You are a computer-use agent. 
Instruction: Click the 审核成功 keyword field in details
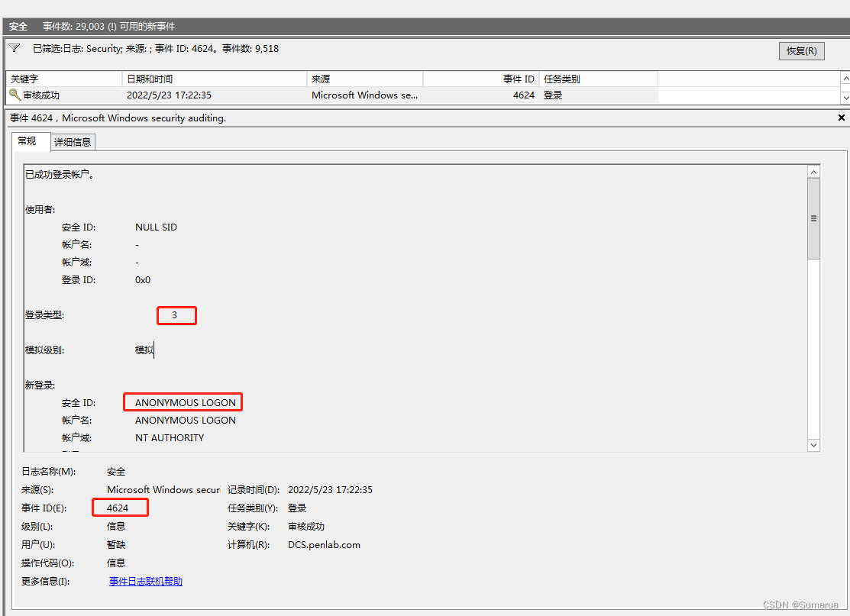306,526
